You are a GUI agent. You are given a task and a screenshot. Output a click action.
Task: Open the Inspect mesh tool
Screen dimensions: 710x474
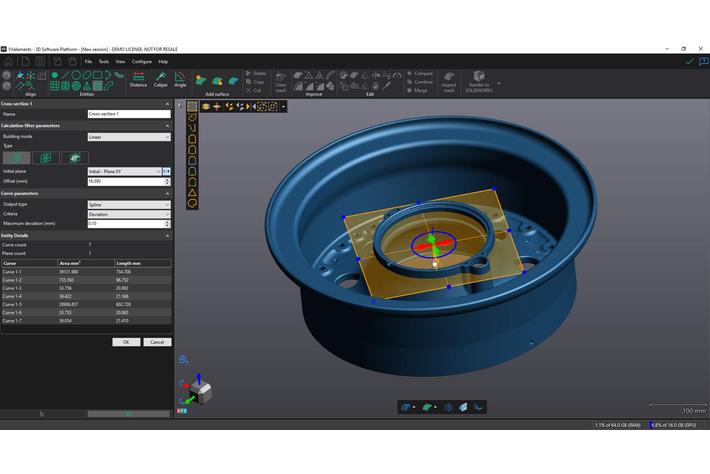click(x=449, y=80)
